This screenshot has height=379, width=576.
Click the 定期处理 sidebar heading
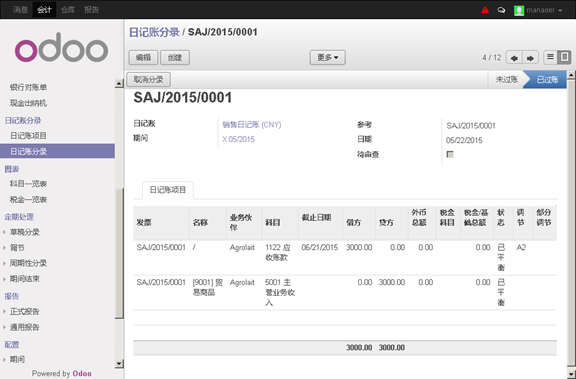tap(19, 217)
